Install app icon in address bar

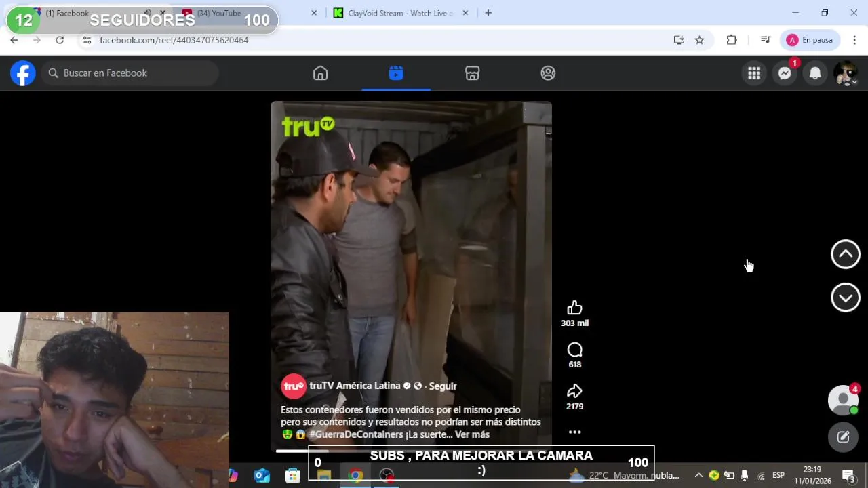pos(679,40)
